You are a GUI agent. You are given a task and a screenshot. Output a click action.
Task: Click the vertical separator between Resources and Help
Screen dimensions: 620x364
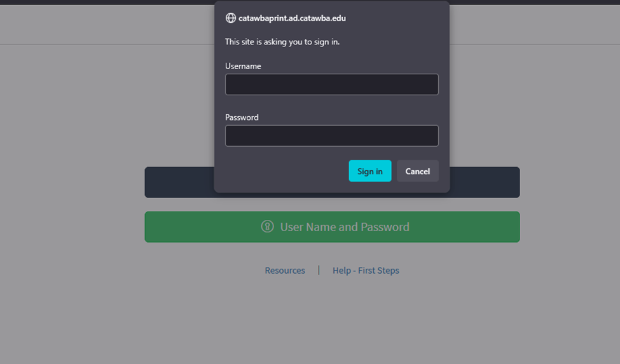319,270
